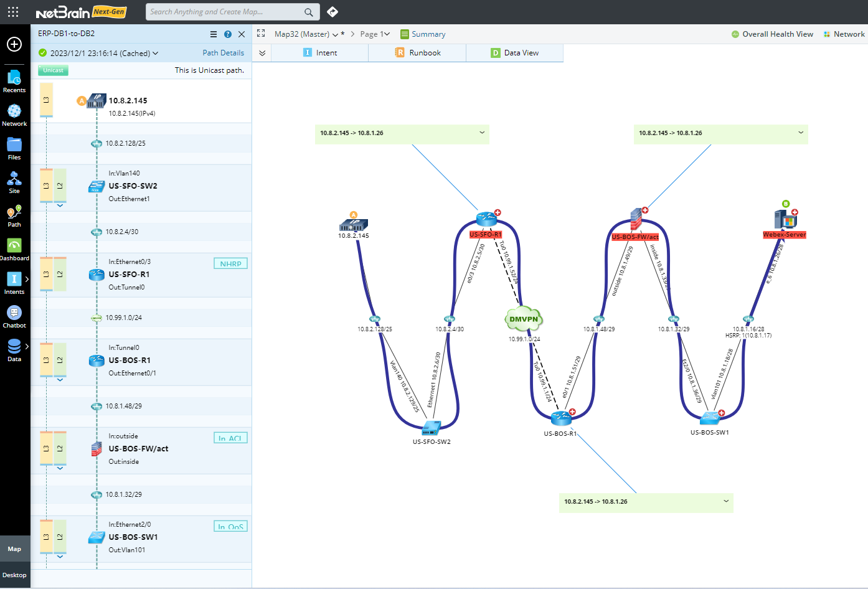Image resolution: width=868 pixels, height=589 pixels.
Task: Collapse the Intent/Runbook toolbar chevron
Action: pyautogui.click(x=262, y=53)
